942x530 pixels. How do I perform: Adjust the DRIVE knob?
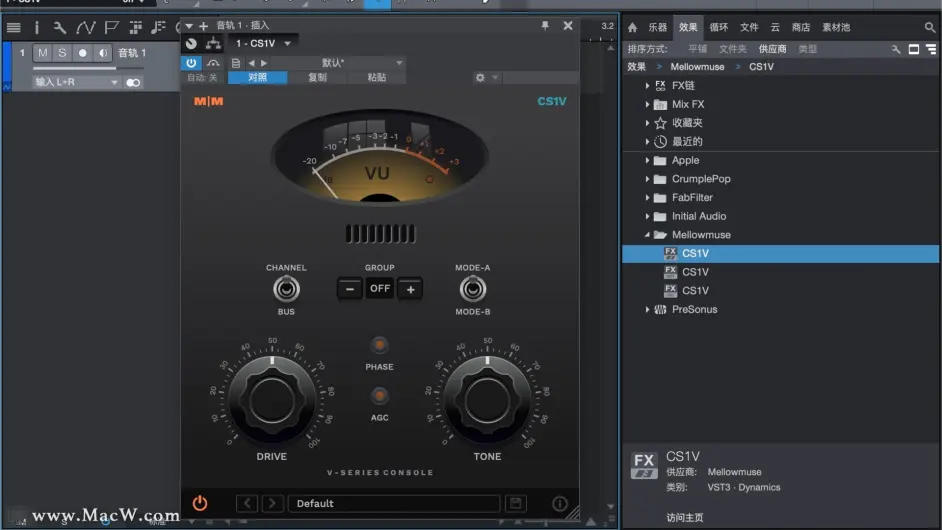coord(272,400)
